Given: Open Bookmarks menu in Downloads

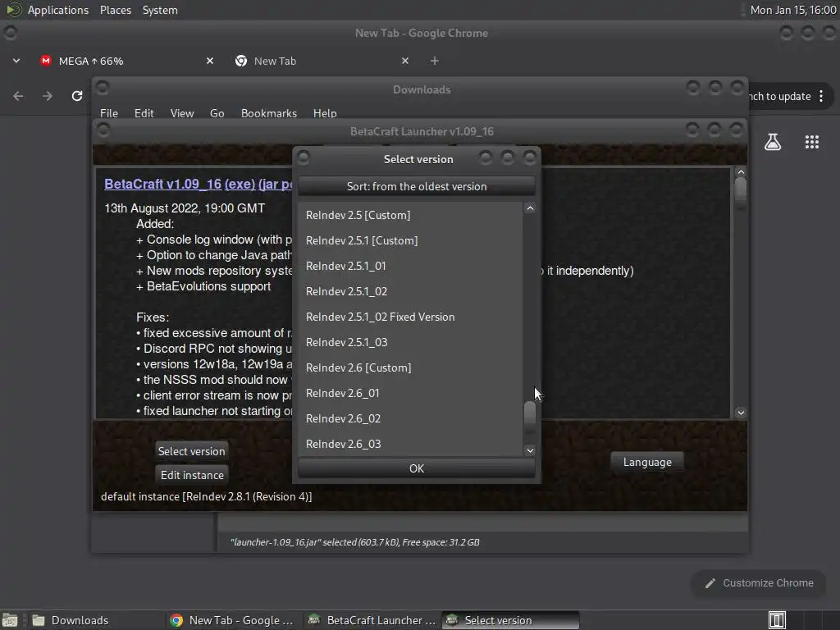Looking at the screenshot, I should [269, 113].
